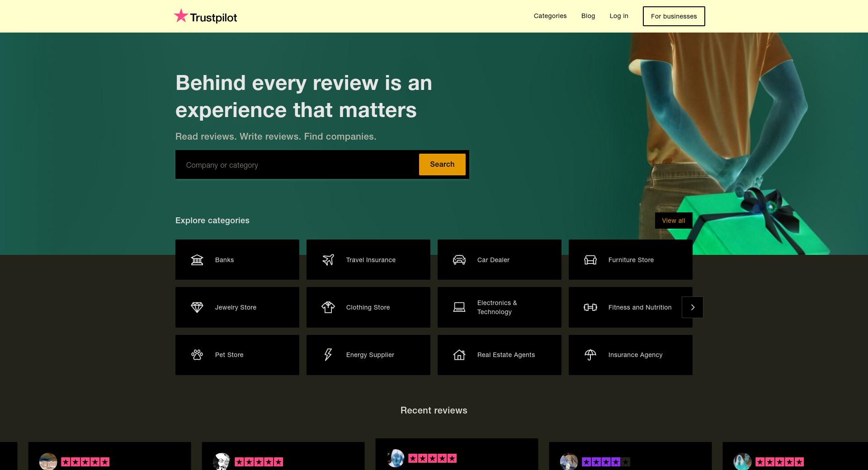The height and width of the screenshot is (470, 868).
Task: Show next categories with arrow button
Action: tap(693, 307)
